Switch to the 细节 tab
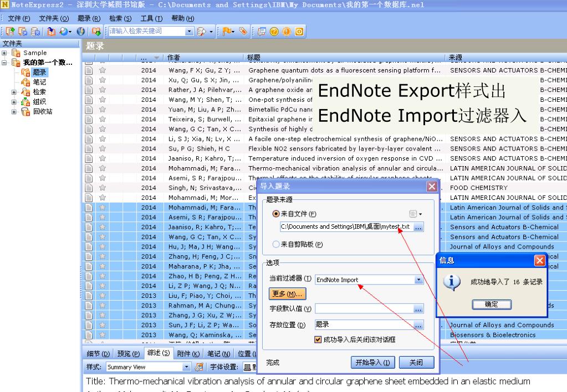The width and height of the screenshot is (567, 392). [98, 354]
